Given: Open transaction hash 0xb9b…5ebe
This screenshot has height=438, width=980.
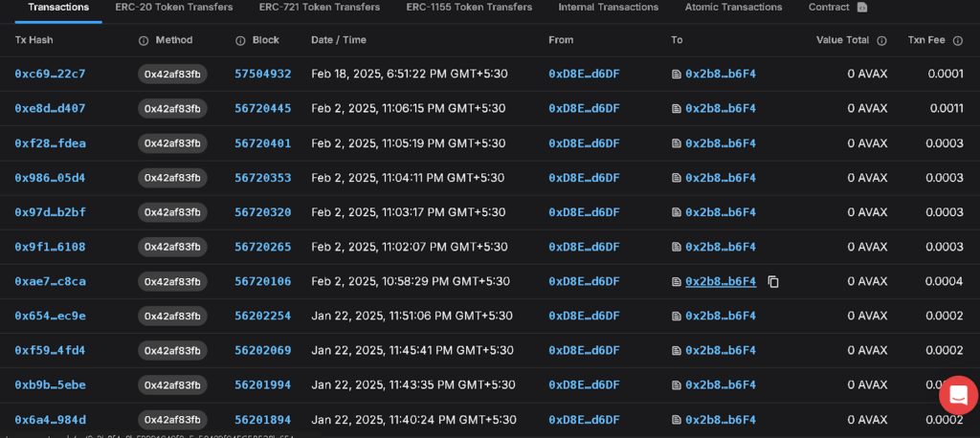Looking at the screenshot, I should click(50, 384).
